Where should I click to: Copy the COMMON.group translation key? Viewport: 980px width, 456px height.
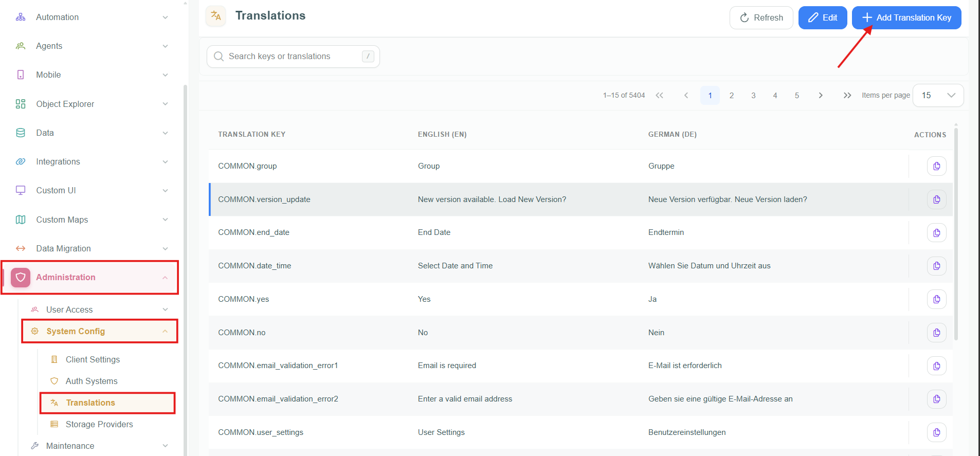coord(936,166)
